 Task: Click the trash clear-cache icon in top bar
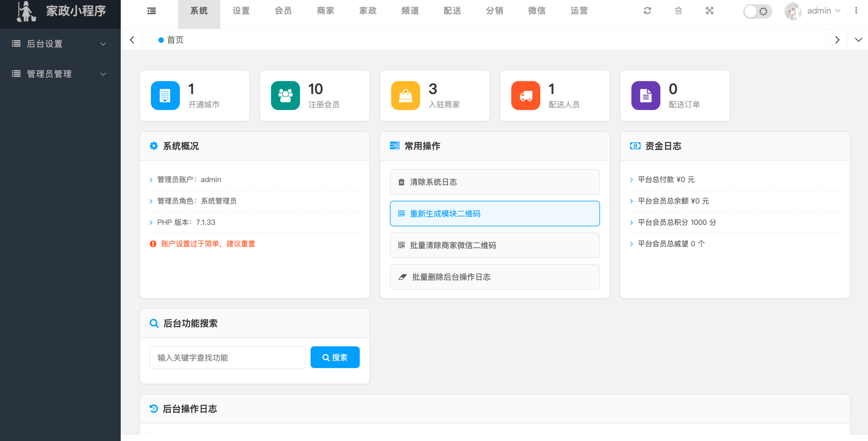678,11
